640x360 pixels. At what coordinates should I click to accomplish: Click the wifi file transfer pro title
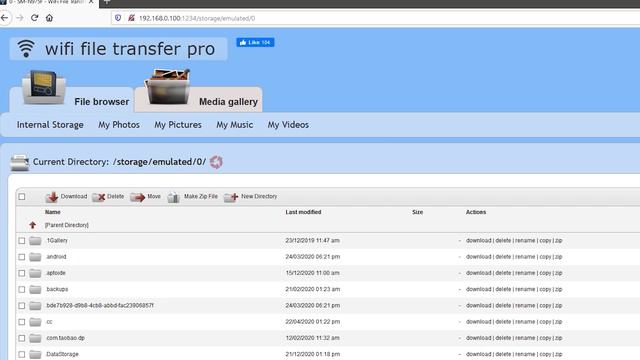(130, 49)
